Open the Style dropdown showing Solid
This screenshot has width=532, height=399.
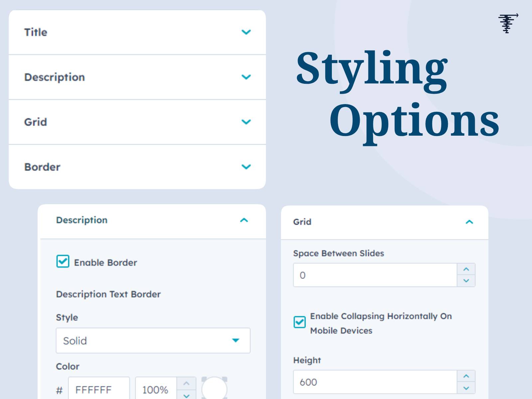pyautogui.click(x=153, y=340)
